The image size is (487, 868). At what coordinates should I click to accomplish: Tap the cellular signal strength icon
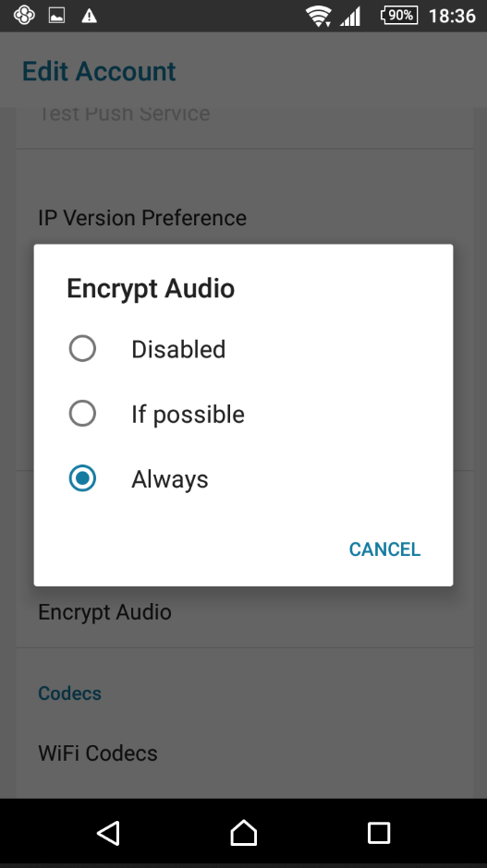(x=351, y=16)
